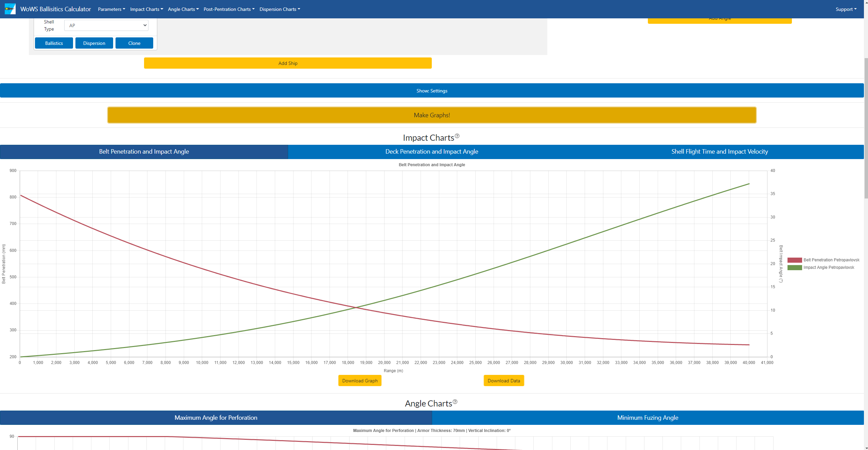The image size is (868, 450).
Task: Open the Parameters menu
Action: [x=111, y=9]
